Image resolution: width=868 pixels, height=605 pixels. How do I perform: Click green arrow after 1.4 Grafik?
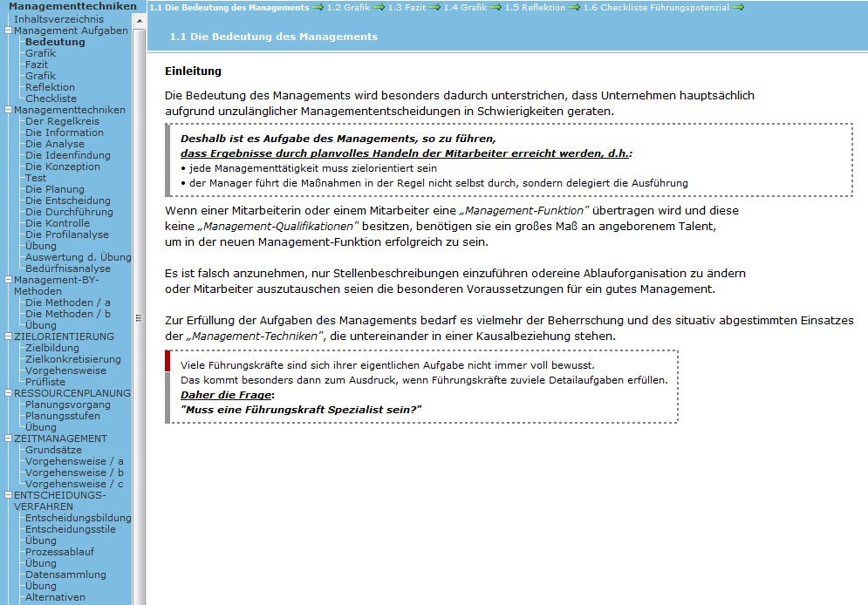coord(496,8)
